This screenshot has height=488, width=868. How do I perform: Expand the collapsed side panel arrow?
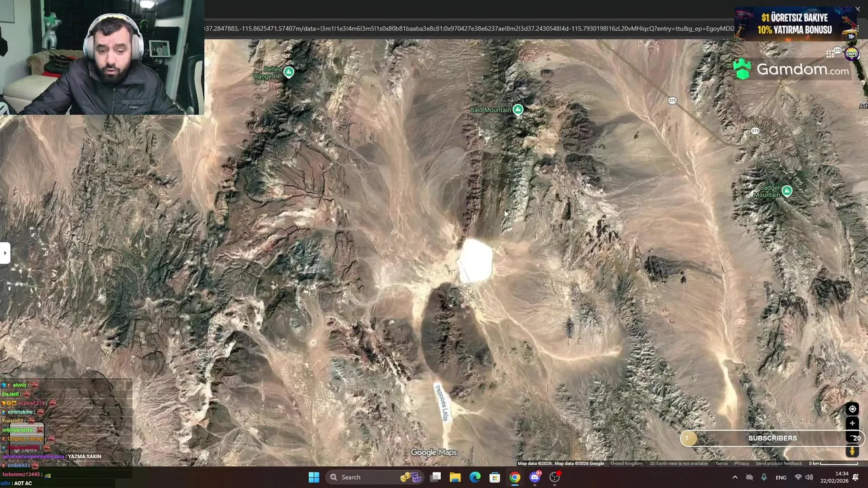pyautogui.click(x=5, y=253)
